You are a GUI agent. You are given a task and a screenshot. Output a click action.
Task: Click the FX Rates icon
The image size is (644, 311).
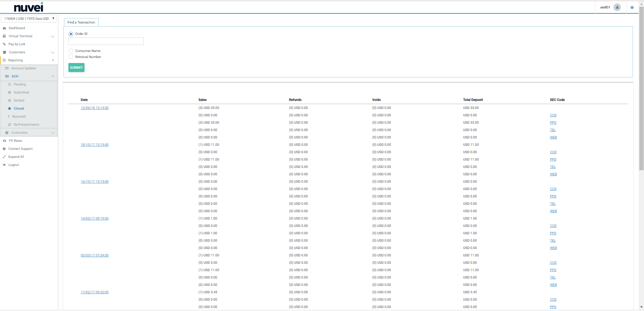(x=4, y=141)
